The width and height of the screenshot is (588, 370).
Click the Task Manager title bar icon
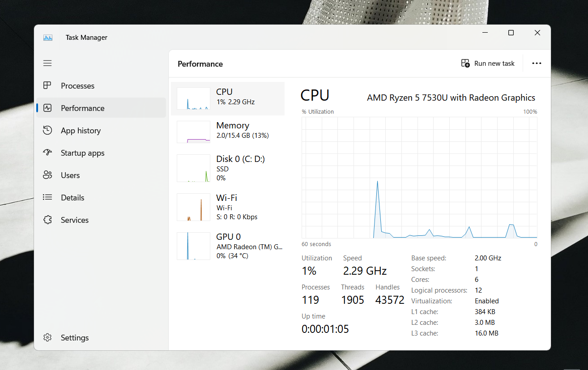pyautogui.click(x=48, y=38)
